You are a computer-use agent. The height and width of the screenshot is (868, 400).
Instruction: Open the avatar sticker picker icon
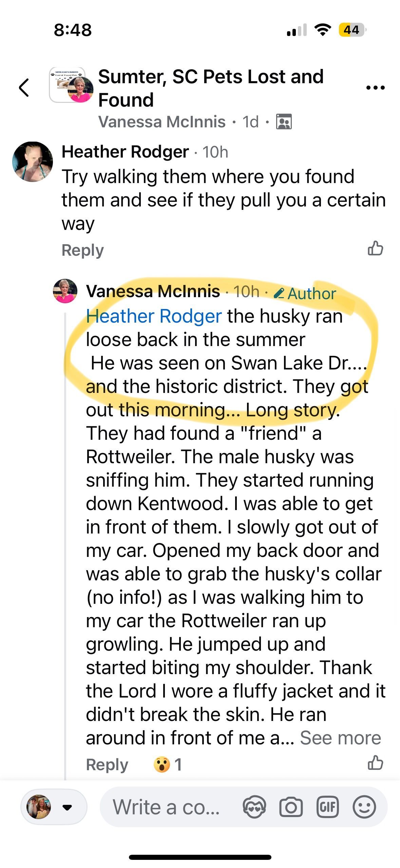[x=254, y=807]
